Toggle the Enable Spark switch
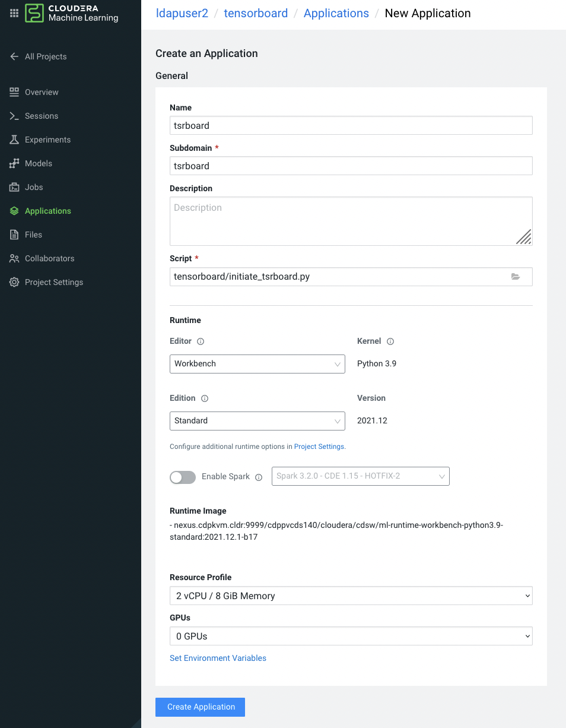The height and width of the screenshot is (728, 566). click(x=183, y=477)
